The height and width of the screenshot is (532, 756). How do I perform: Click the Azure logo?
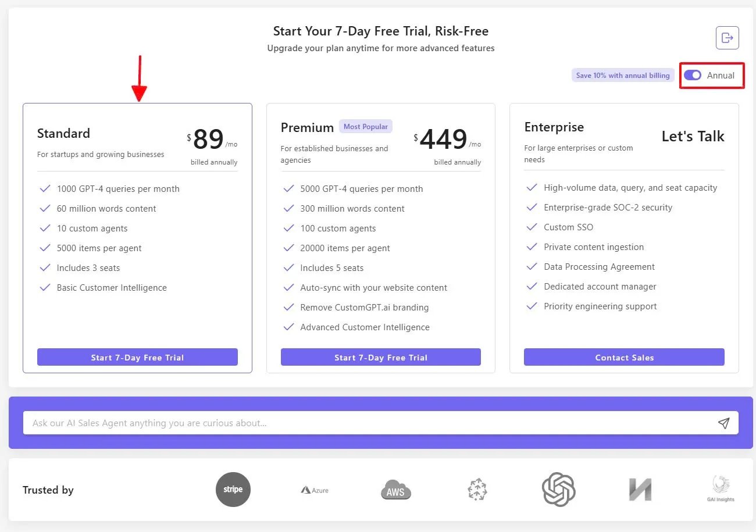tap(315, 490)
